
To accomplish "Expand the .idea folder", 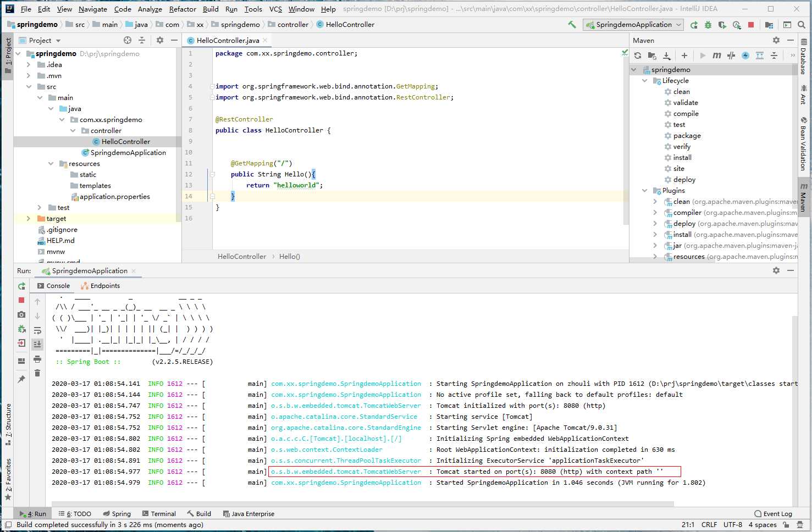I will pyautogui.click(x=29, y=65).
